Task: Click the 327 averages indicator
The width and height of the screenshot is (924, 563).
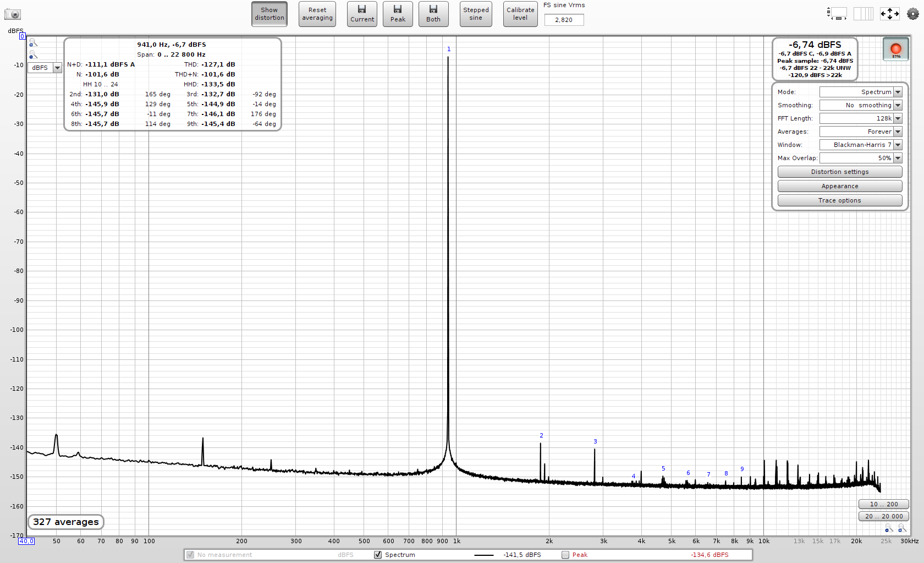Action: 66,522
